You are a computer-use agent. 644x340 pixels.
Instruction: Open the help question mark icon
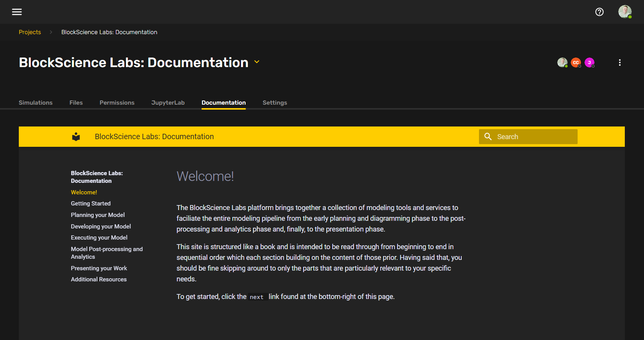599,12
